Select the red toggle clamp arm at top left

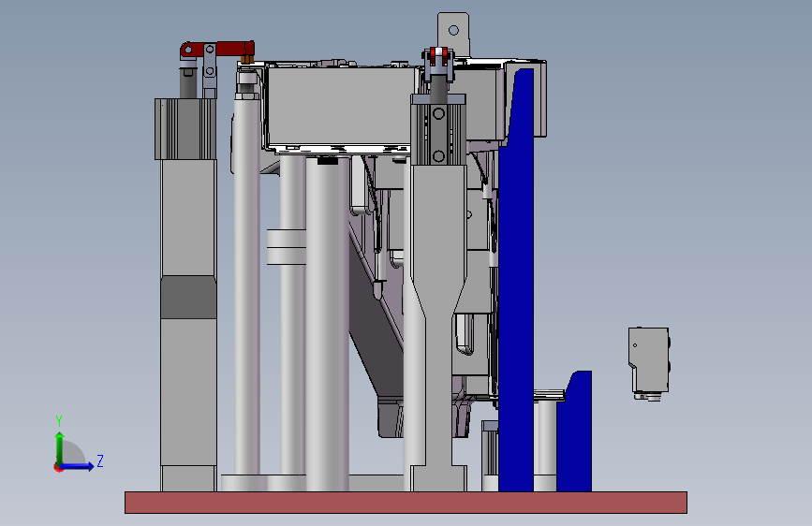pos(229,49)
